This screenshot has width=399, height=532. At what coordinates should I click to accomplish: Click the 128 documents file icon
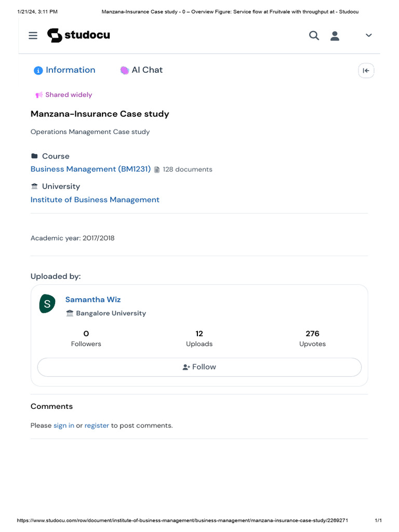pyautogui.click(x=157, y=169)
